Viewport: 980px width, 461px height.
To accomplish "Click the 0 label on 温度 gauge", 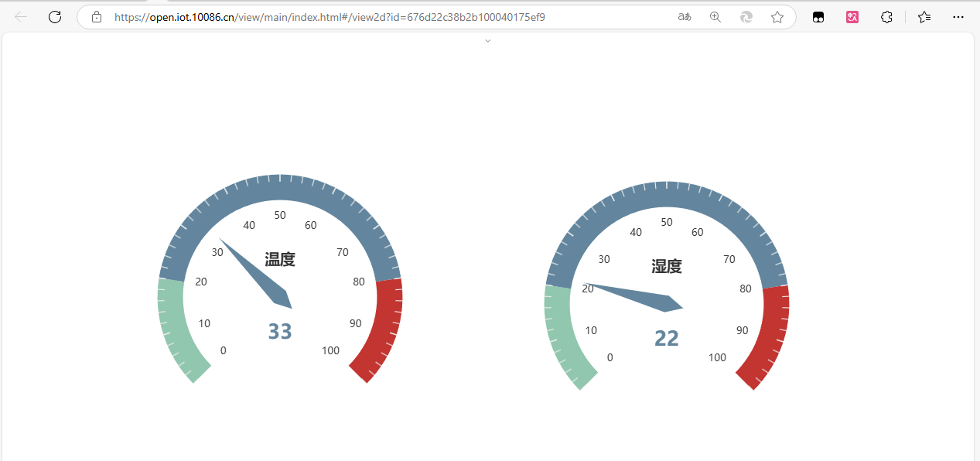I will pyautogui.click(x=224, y=350).
